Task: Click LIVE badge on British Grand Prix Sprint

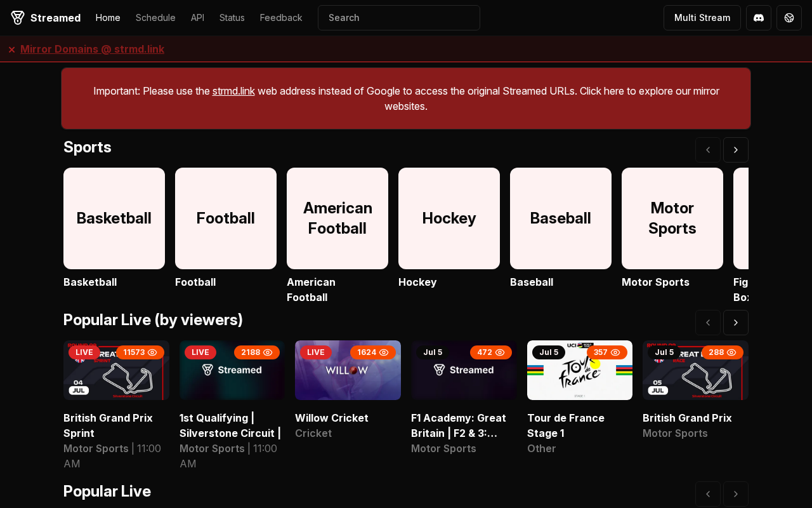Action: [84, 352]
